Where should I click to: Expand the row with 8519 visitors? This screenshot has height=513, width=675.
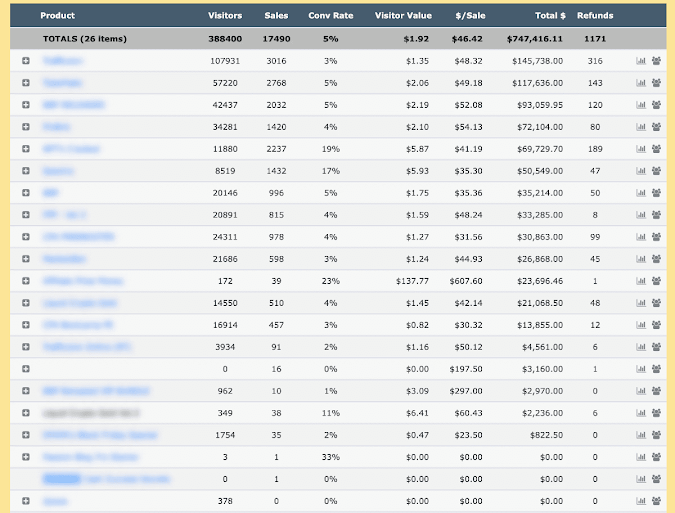pyautogui.click(x=26, y=171)
